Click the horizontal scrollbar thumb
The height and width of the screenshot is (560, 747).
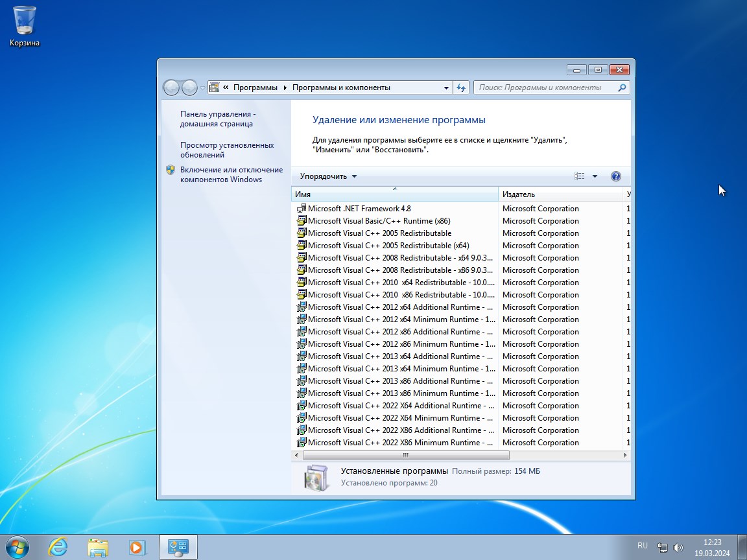click(x=406, y=455)
